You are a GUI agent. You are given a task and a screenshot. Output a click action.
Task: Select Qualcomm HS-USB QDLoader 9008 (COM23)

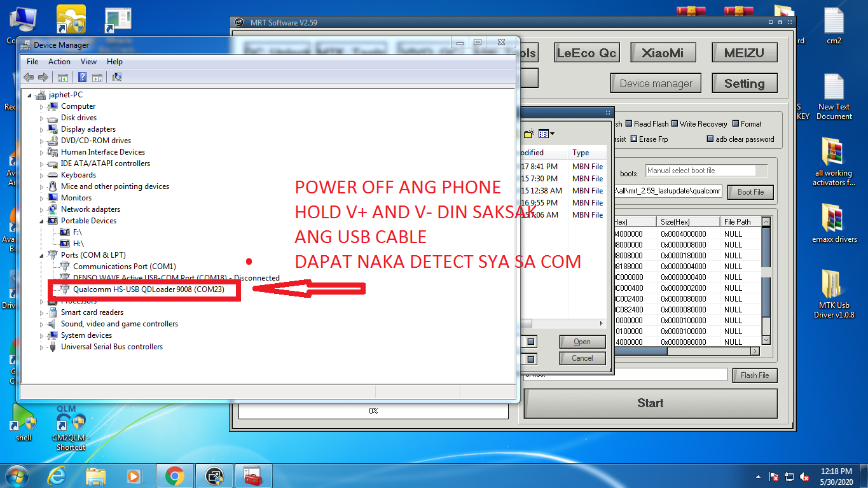click(x=148, y=289)
